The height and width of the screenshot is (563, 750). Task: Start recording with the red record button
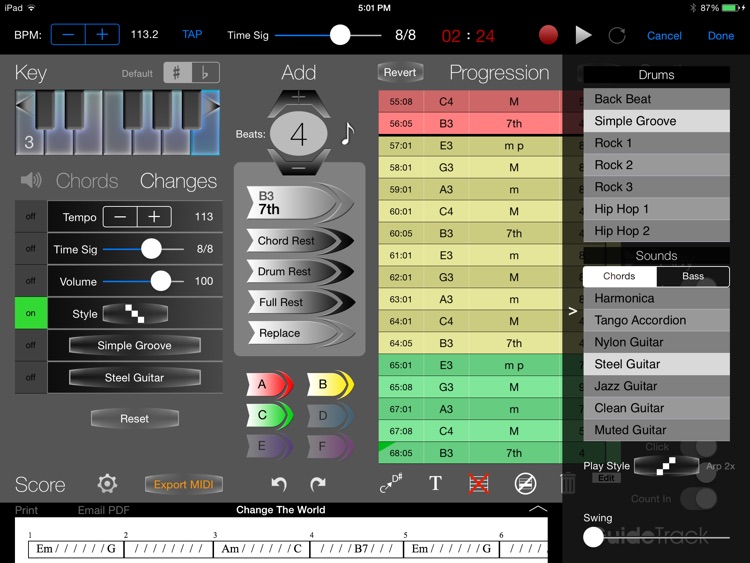(x=548, y=35)
